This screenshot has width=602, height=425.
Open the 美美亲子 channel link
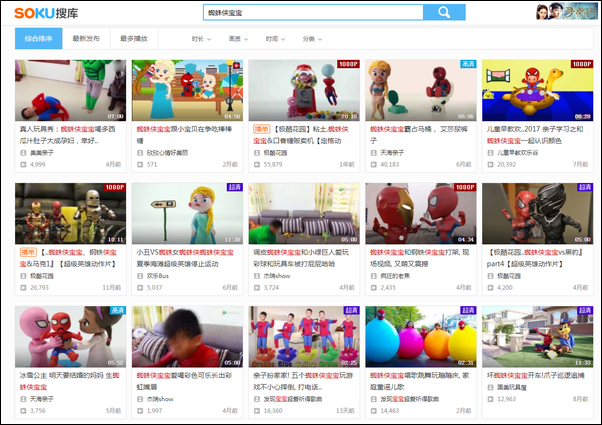point(42,153)
